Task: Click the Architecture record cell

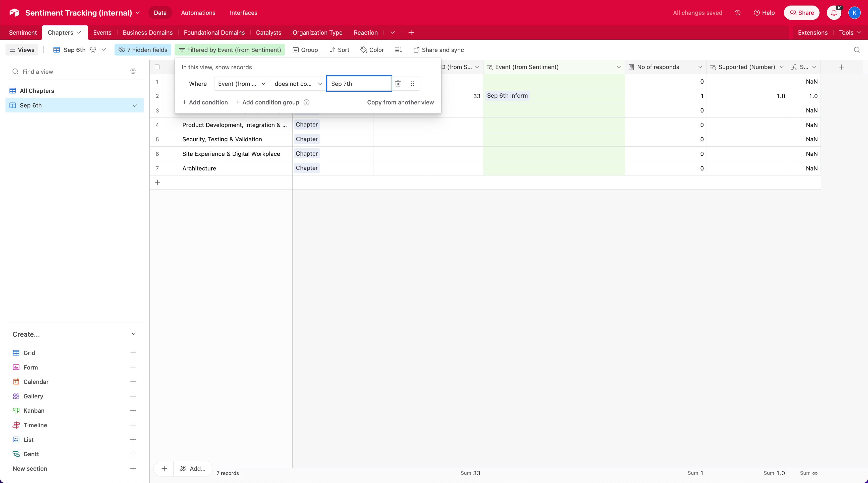Action: 236,168
